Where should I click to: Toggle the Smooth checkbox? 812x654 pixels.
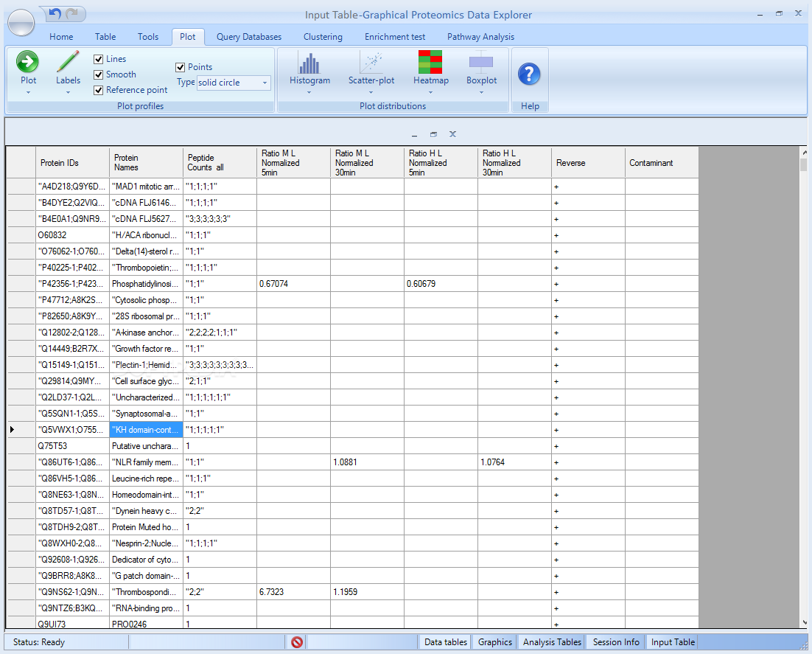[x=99, y=74]
